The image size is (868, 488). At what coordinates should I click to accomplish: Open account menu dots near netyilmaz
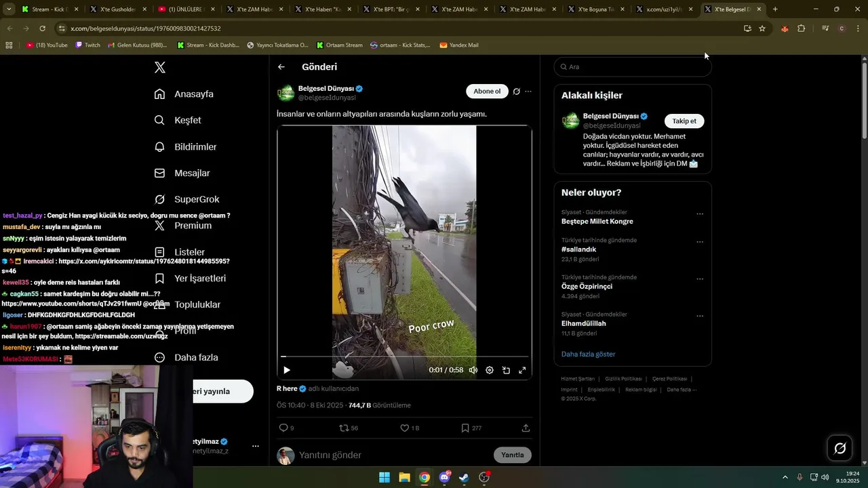tap(256, 446)
